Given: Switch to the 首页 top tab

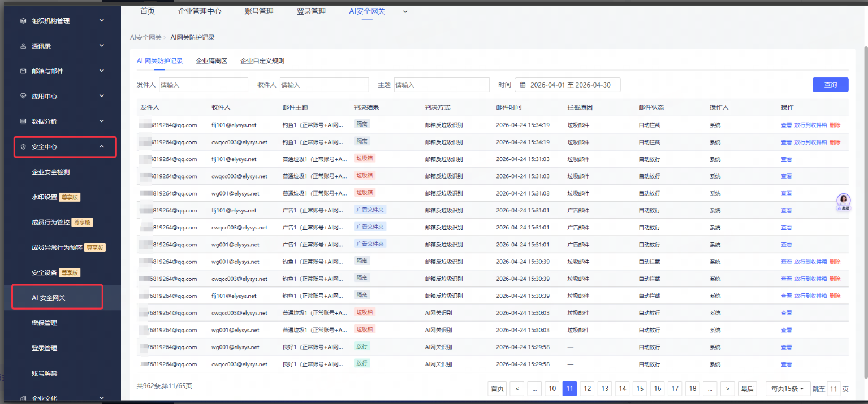Looking at the screenshot, I should [147, 11].
